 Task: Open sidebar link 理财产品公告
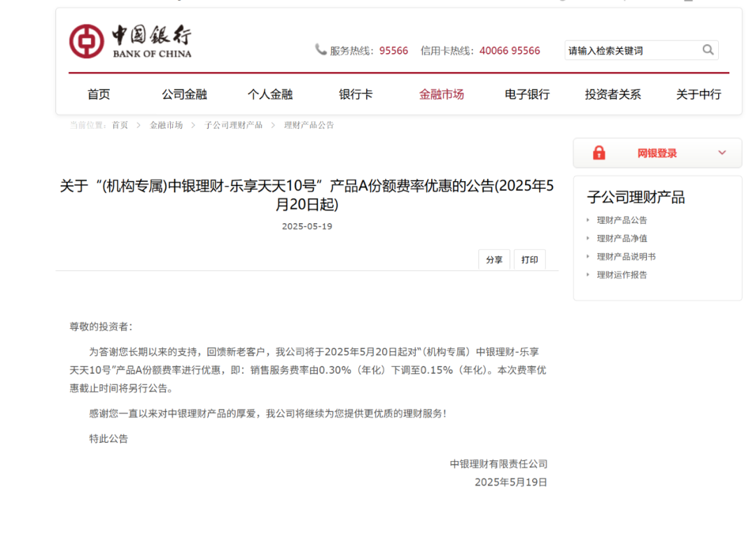622,220
